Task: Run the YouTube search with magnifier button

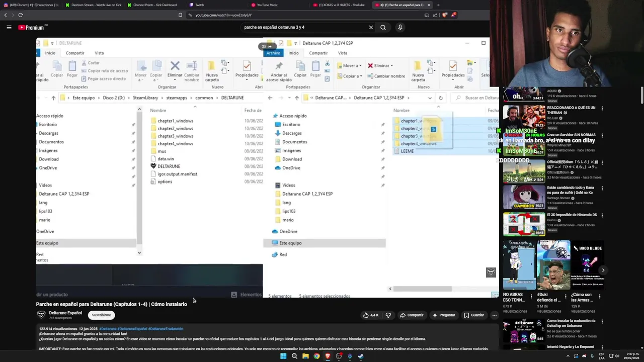Action: (x=383, y=28)
